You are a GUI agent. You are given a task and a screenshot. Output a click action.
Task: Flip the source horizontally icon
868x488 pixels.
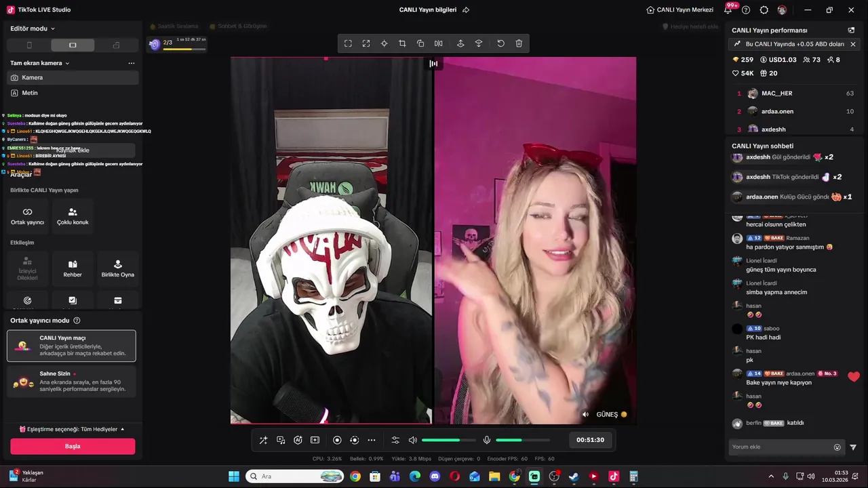(439, 43)
